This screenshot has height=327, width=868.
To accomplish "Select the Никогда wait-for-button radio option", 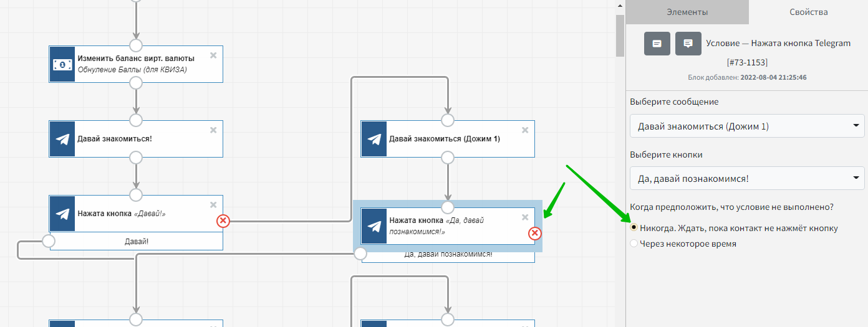I will (634, 228).
